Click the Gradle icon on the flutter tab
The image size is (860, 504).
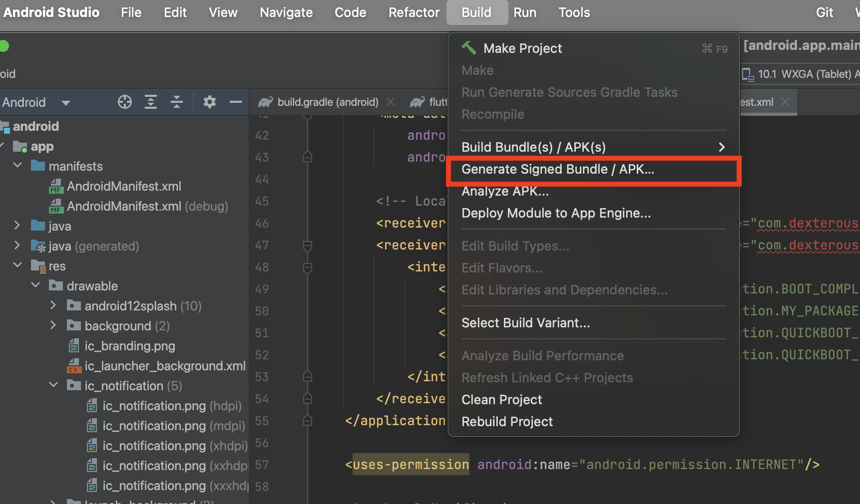(418, 102)
